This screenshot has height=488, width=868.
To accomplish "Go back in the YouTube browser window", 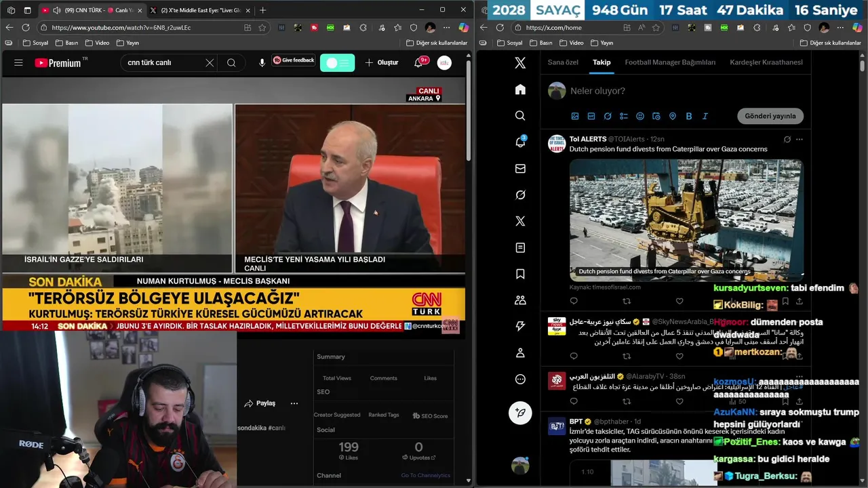I will click(9, 28).
